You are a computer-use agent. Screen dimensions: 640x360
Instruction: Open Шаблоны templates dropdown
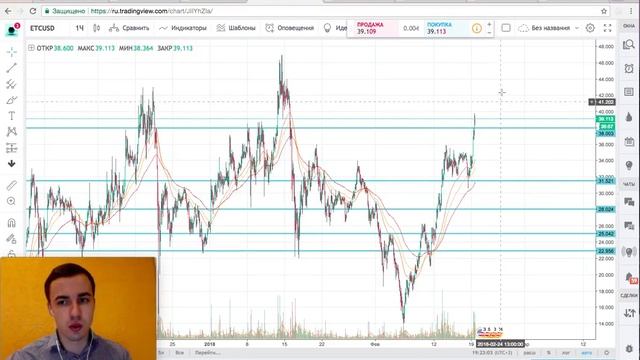pos(236,28)
